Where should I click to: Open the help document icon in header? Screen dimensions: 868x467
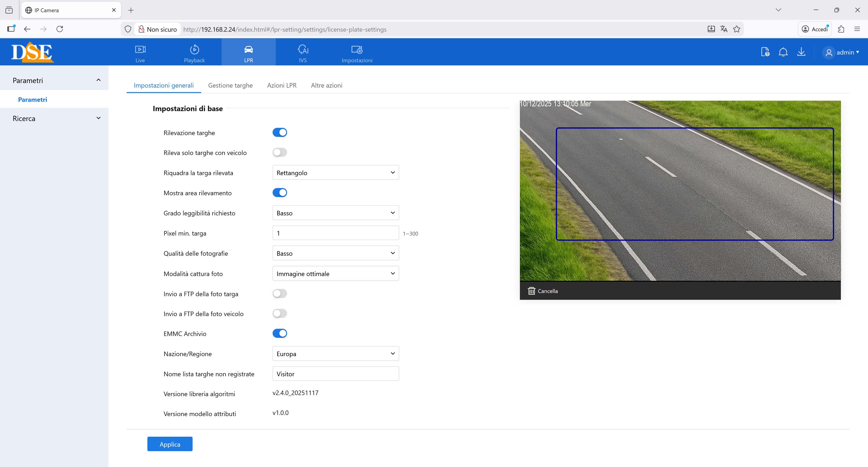(x=765, y=52)
